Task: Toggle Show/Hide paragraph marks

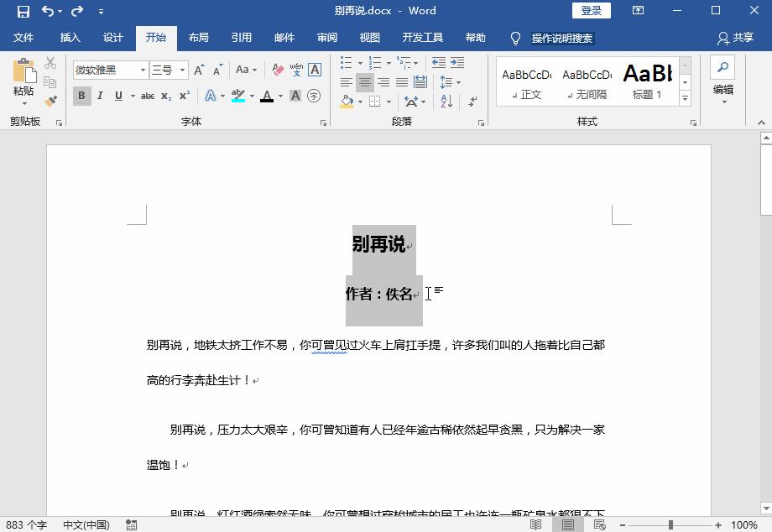Action: point(472,101)
